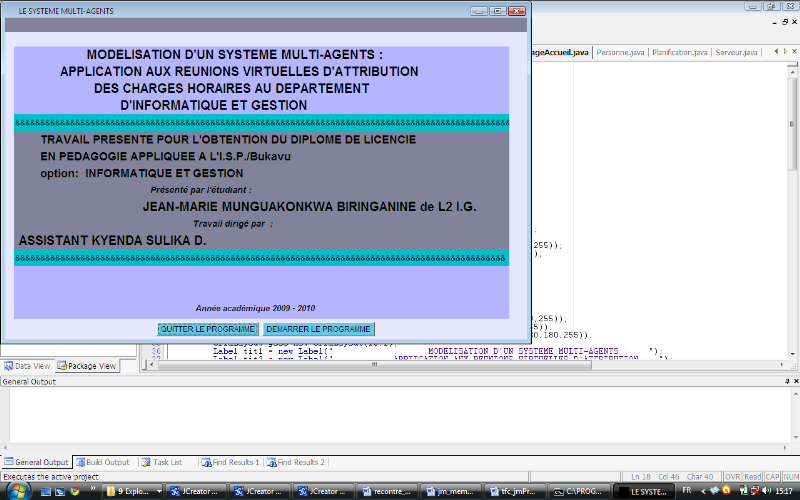Click the Ln 18 status bar entry

click(641, 477)
